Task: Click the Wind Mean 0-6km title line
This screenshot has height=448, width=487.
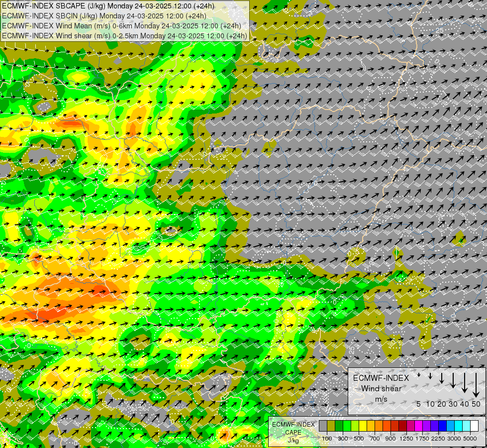Action: (x=121, y=26)
